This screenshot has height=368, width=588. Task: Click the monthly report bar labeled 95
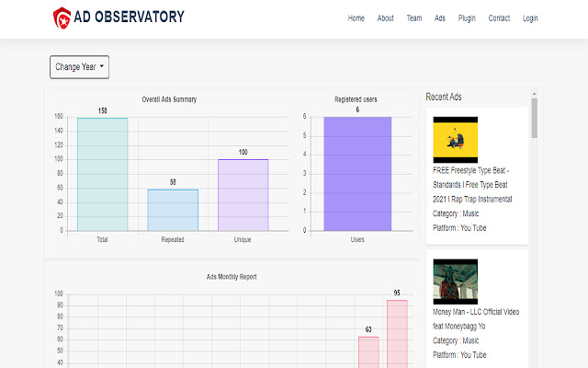pyautogui.click(x=397, y=334)
